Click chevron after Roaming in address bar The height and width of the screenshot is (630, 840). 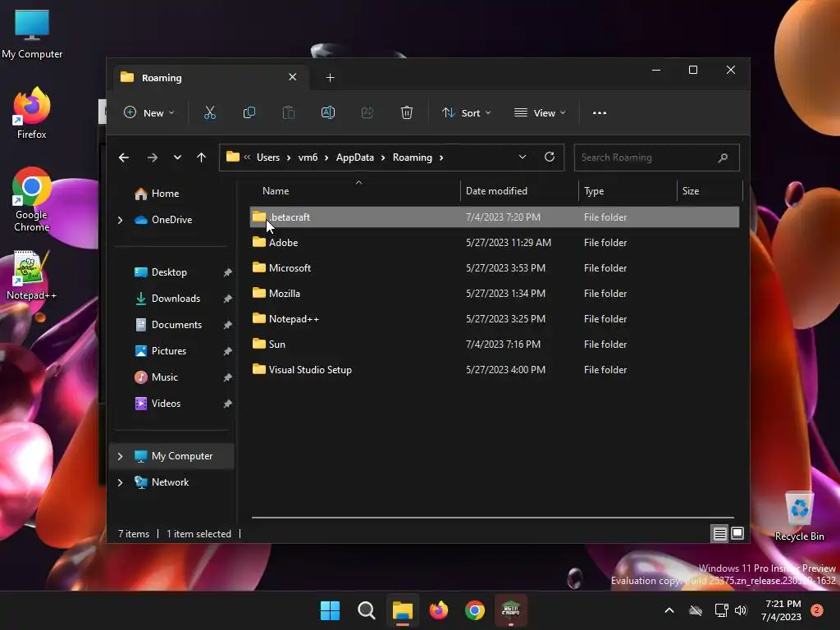tap(441, 157)
